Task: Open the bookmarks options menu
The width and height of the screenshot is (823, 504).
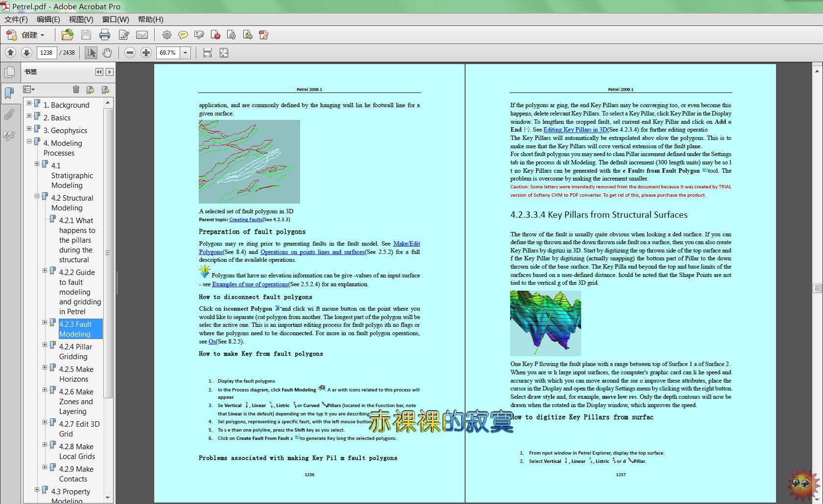Action: click(29, 90)
